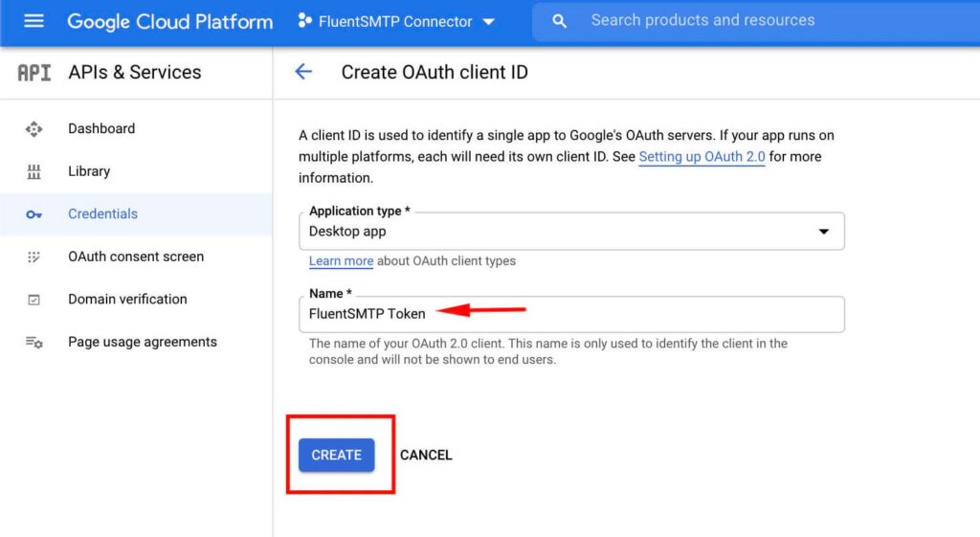980x537 pixels.
Task: Open OAuth consent screen settings
Action: point(136,257)
